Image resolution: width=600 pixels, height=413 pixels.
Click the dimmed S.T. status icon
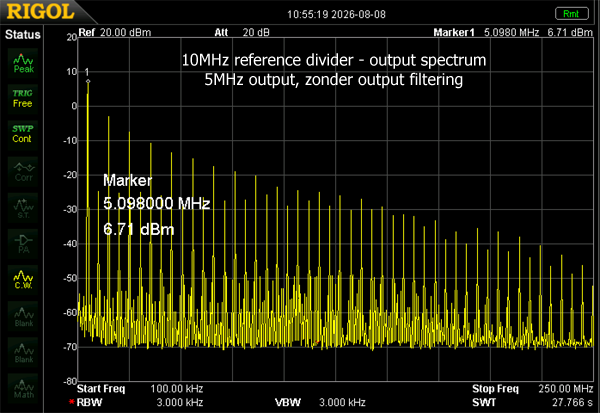click(23, 208)
